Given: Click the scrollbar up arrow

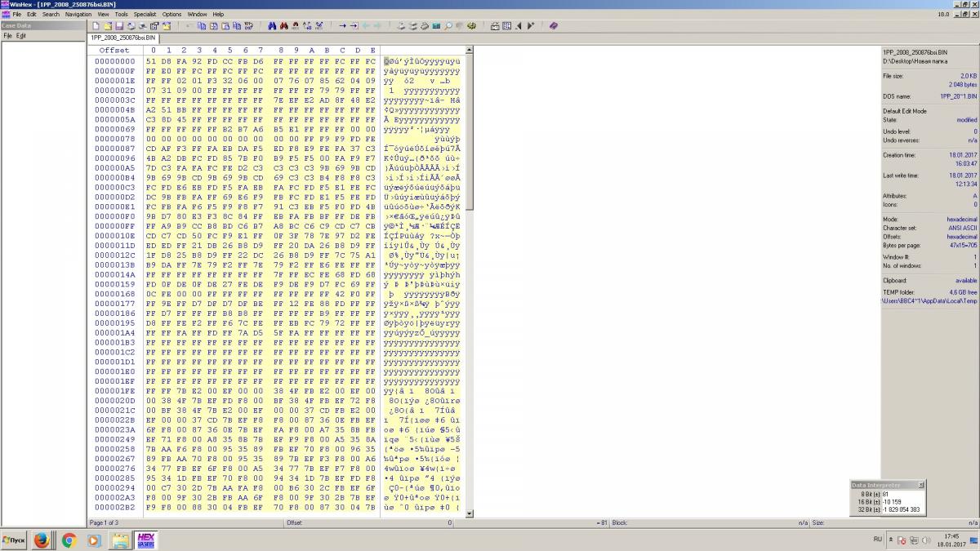Looking at the screenshot, I should coord(470,51).
